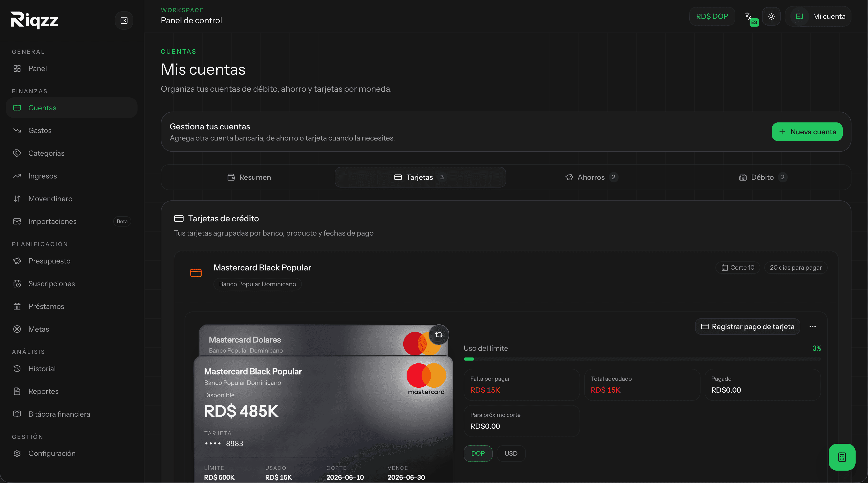
Task: Click the Panel grid icon
Action: click(17, 68)
